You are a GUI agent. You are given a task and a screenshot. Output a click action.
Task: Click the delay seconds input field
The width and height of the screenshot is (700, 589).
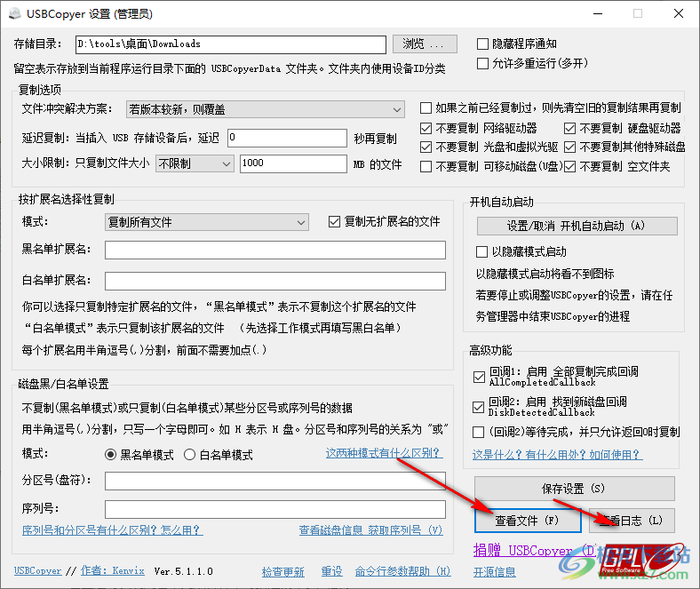click(x=287, y=138)
